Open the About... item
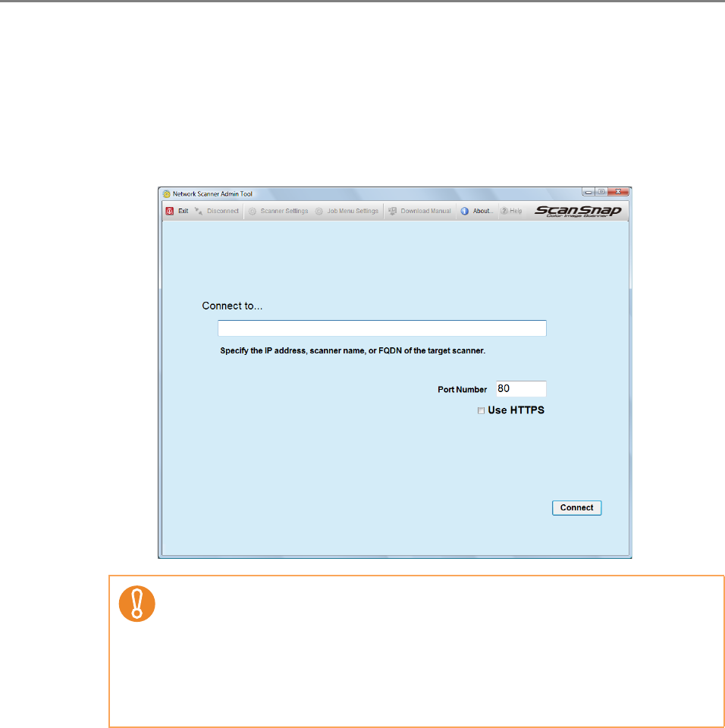 pos(483,211)
